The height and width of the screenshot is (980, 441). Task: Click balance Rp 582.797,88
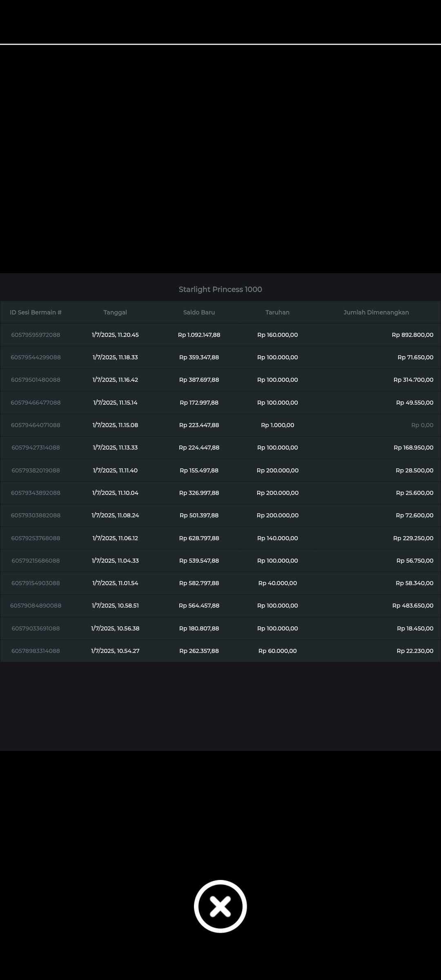[199, 583]
